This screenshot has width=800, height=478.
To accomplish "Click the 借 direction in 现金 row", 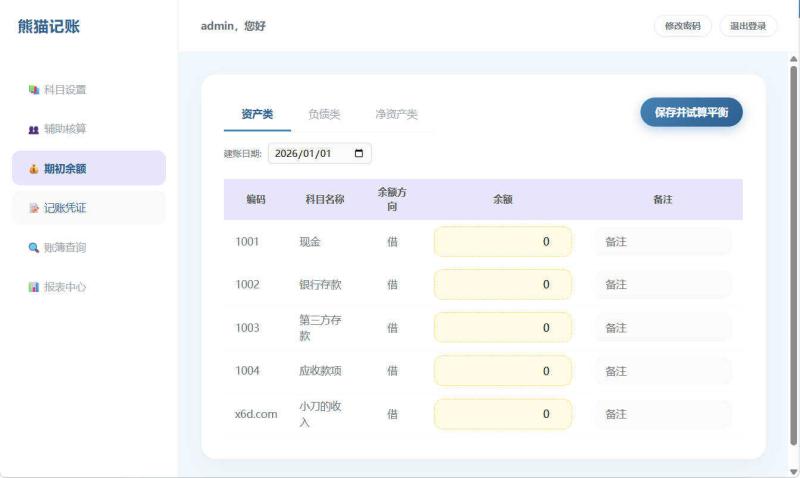I will coord(392,242).
